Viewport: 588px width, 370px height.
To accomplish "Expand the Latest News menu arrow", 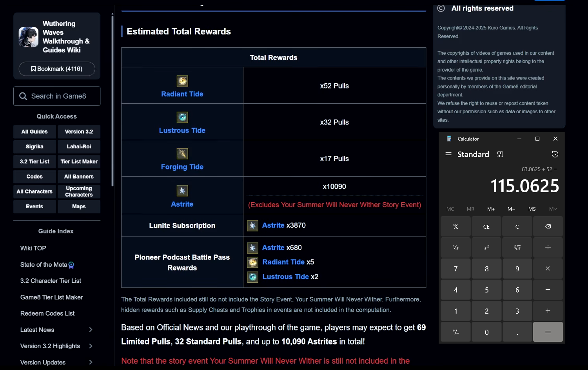I will pyautogui.click(x=91, y=330).
